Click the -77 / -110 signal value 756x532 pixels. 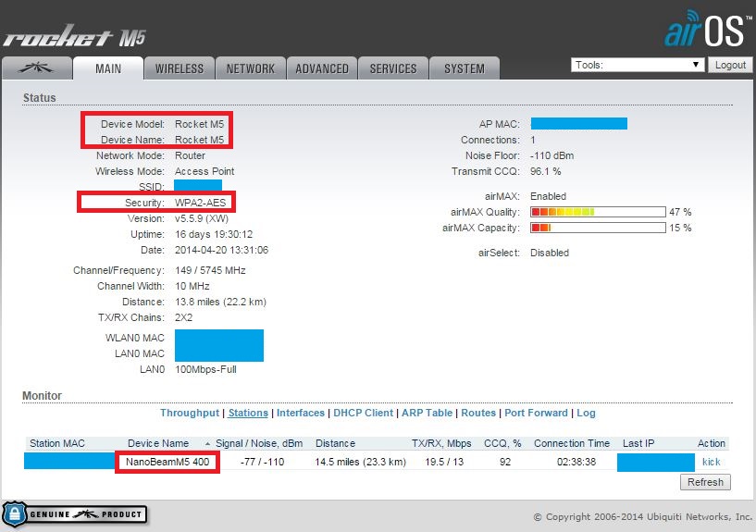[x=262, y=462]
